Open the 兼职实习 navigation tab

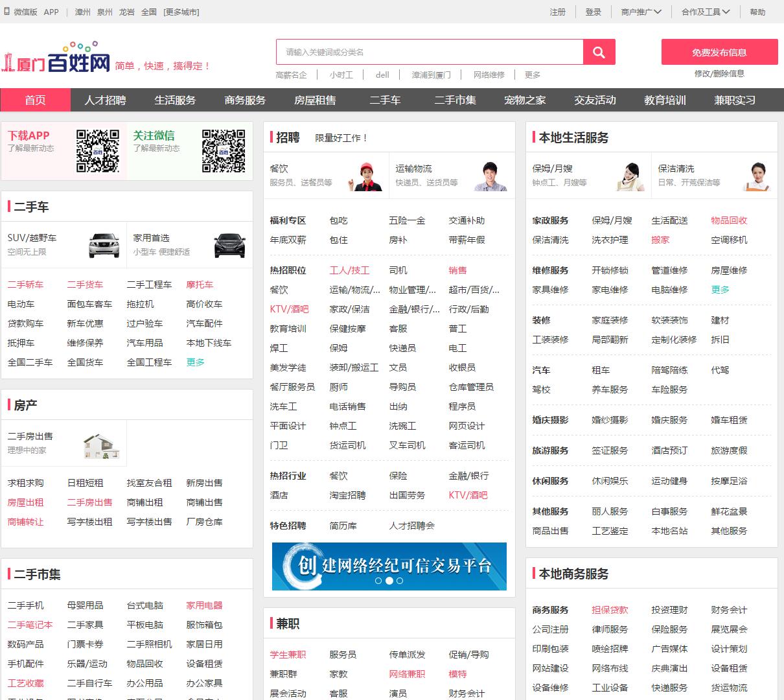(735, 100)
